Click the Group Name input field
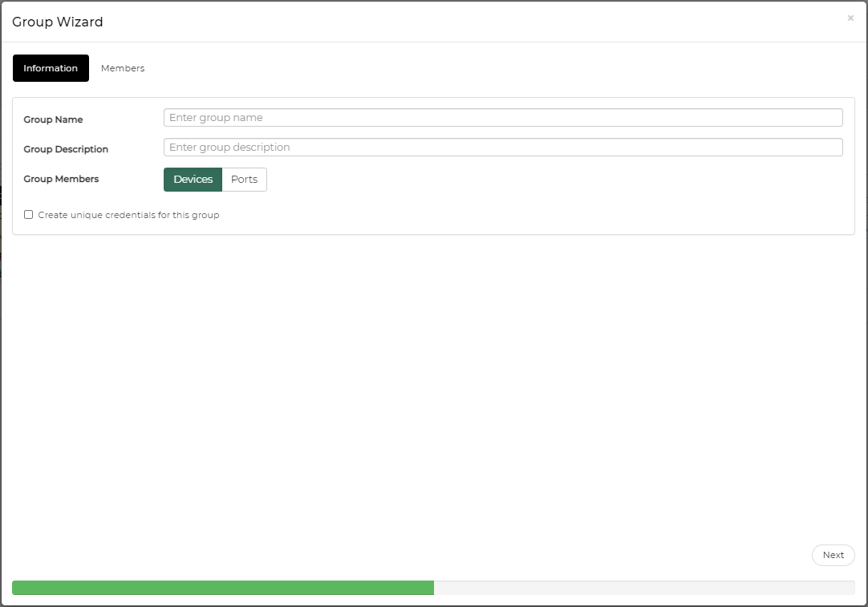Viewport: 868px width, 607px height. 503,118
